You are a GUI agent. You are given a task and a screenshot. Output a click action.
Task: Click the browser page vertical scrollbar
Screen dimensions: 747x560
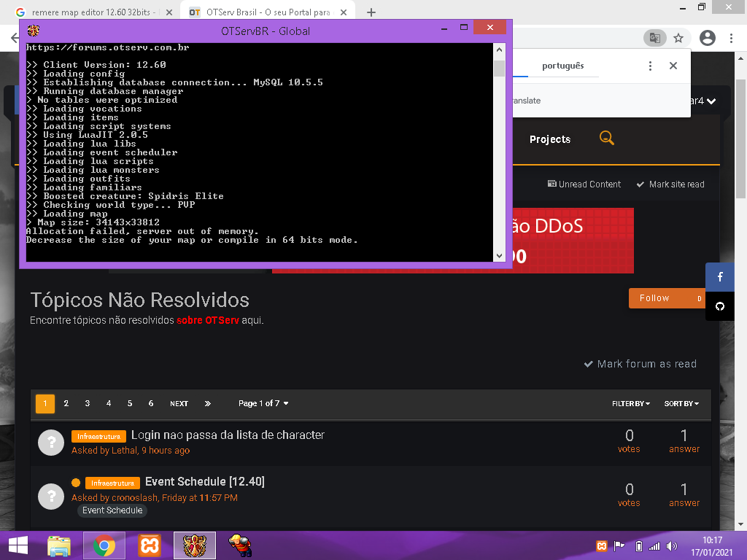pyautogui.click(x=741, y=138)
